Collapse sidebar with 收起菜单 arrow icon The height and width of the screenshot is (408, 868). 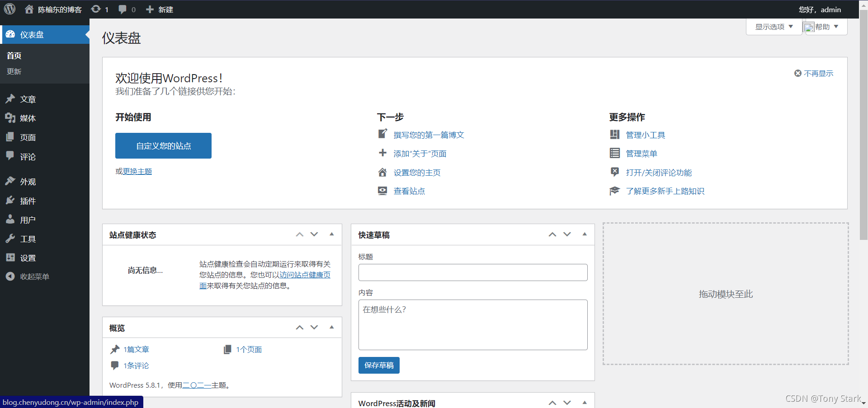click(x=10, y=276)
